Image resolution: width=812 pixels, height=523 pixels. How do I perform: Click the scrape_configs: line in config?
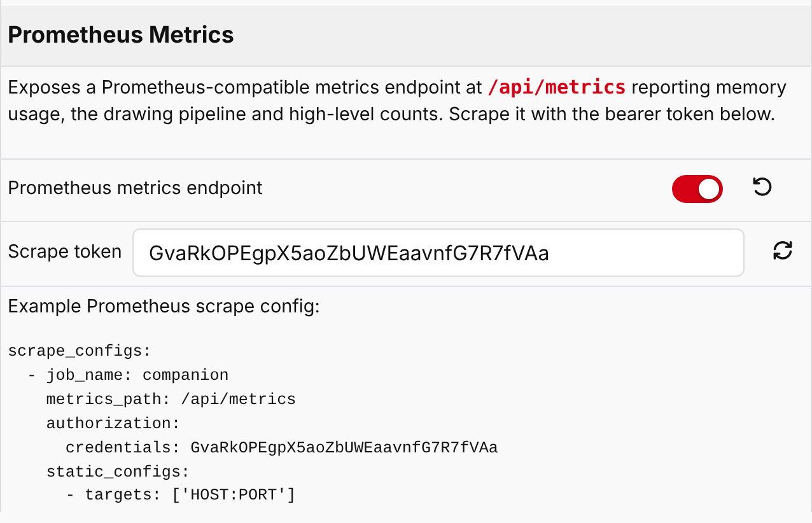80,351
